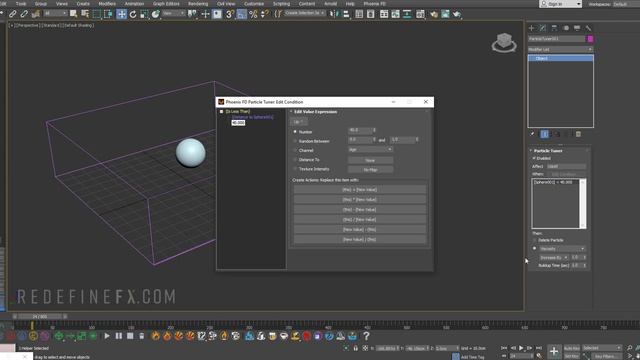Select the Channel radio button
Image resolution: width=640 pixels, height=360 pixels.
295,151
